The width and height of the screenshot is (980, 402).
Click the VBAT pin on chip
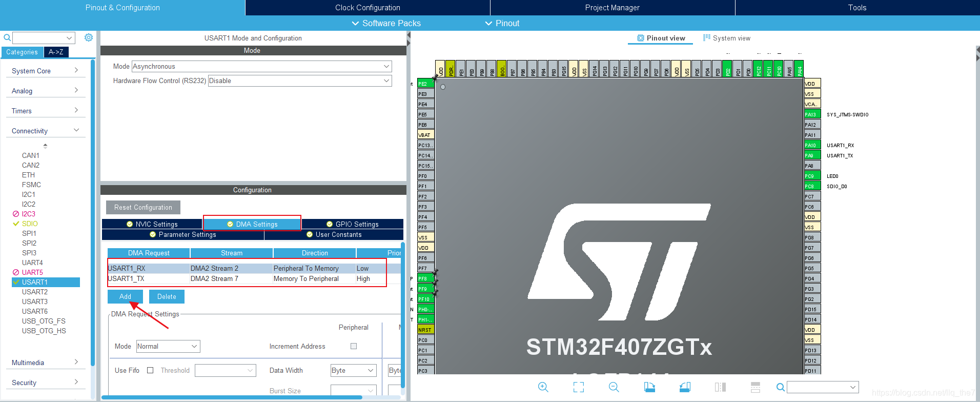point(426,135)
